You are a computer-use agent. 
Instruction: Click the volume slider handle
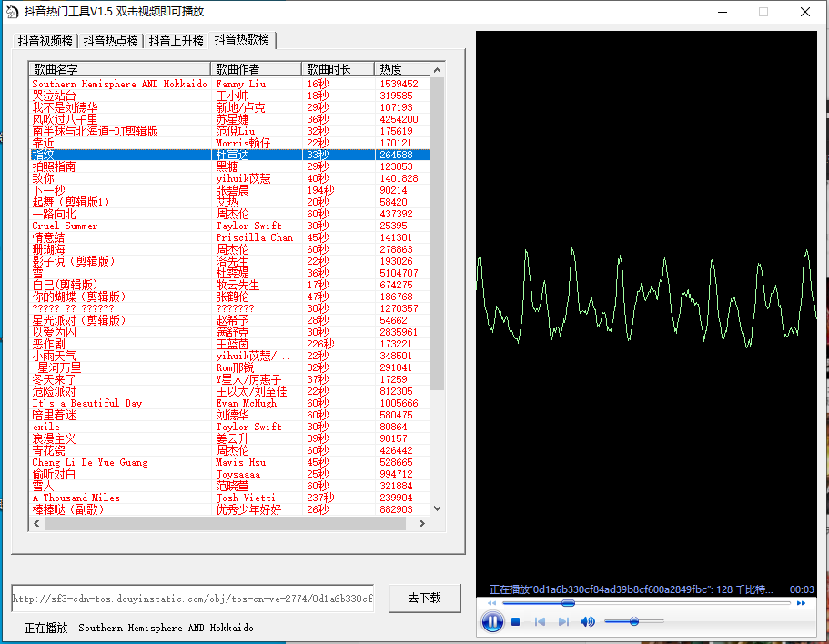tap(634, 621)
